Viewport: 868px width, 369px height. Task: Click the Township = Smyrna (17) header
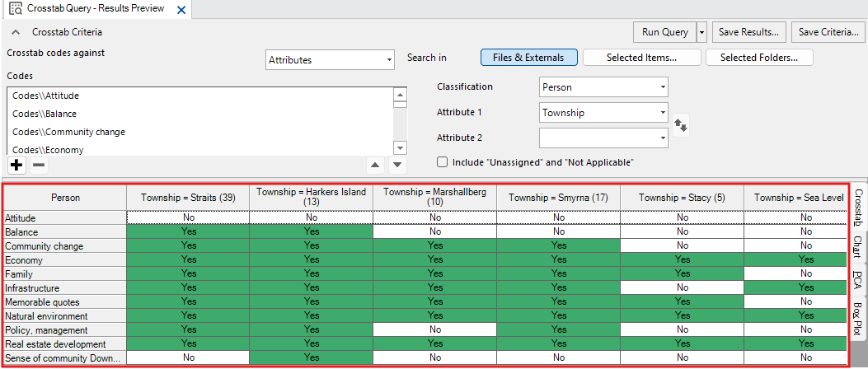(x=559, y=198)
